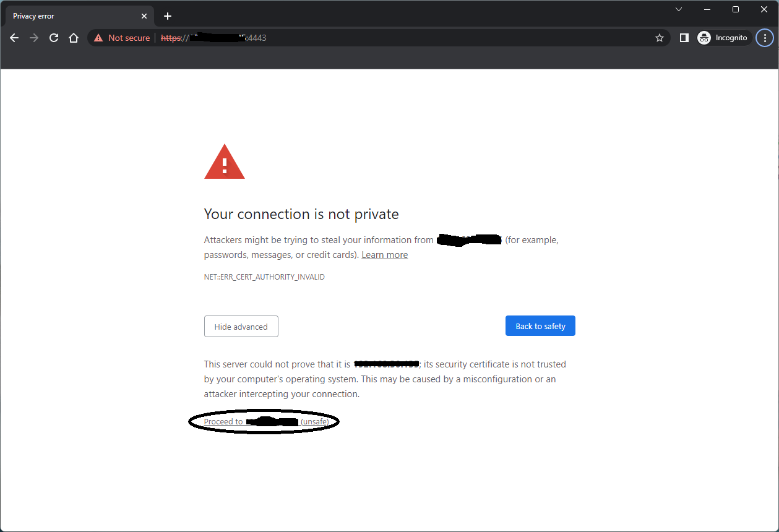Open the tab search chevron
The image size is (779, 532).
[x=679, y=10]
